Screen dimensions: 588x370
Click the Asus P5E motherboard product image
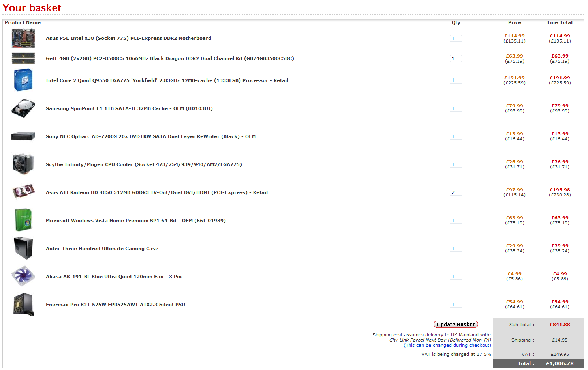(23, 38)
